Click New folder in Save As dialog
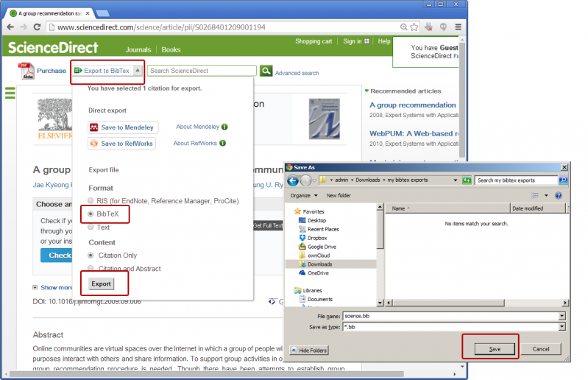 (339, 195)
